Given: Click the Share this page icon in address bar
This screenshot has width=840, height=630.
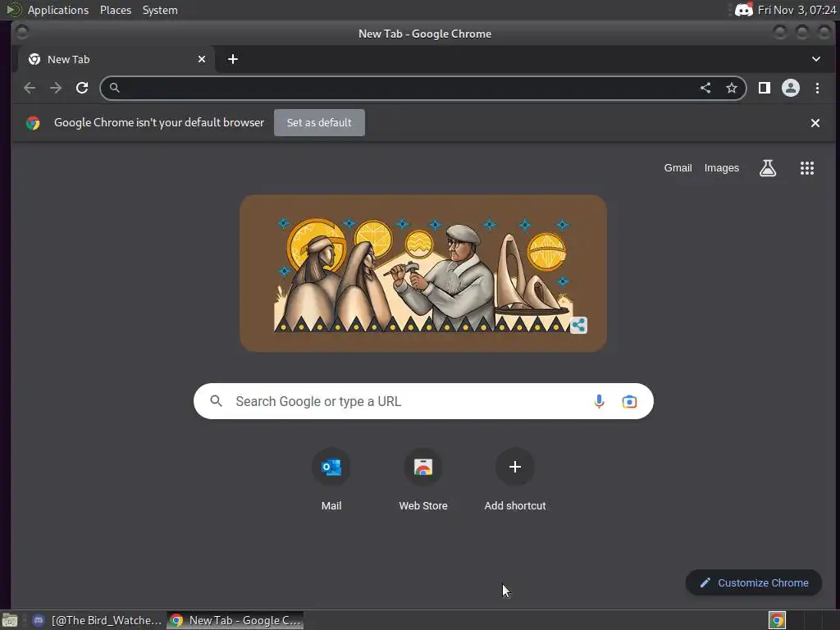Looking at the screenshot, I should pos(705,88).
